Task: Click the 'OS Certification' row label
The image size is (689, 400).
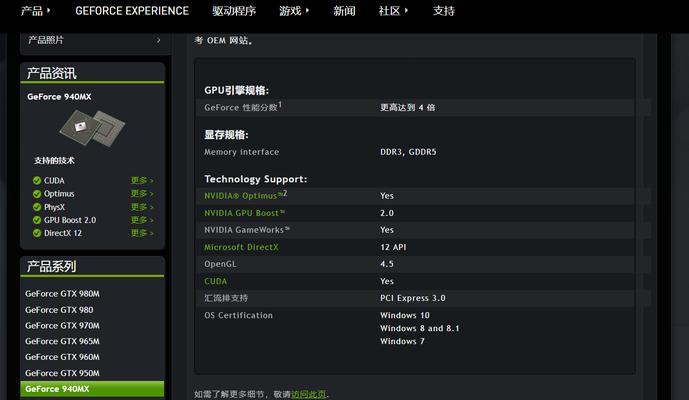Action: click(x=238, y=315)
